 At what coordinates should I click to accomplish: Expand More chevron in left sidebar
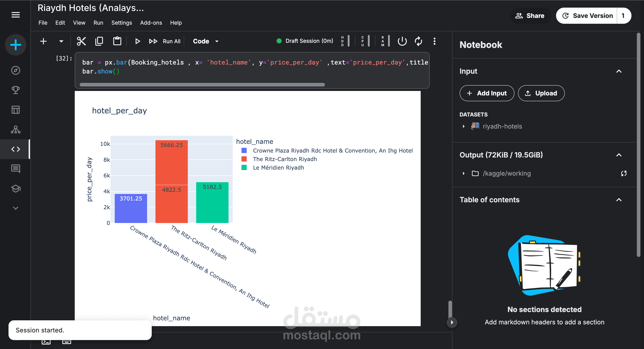(x=15, y=208)
